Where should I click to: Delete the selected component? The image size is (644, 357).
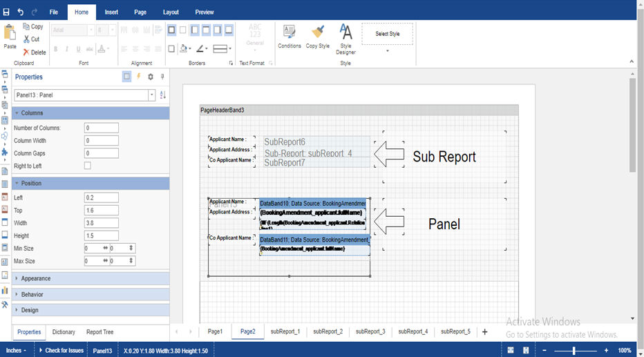tap(35, 52)
